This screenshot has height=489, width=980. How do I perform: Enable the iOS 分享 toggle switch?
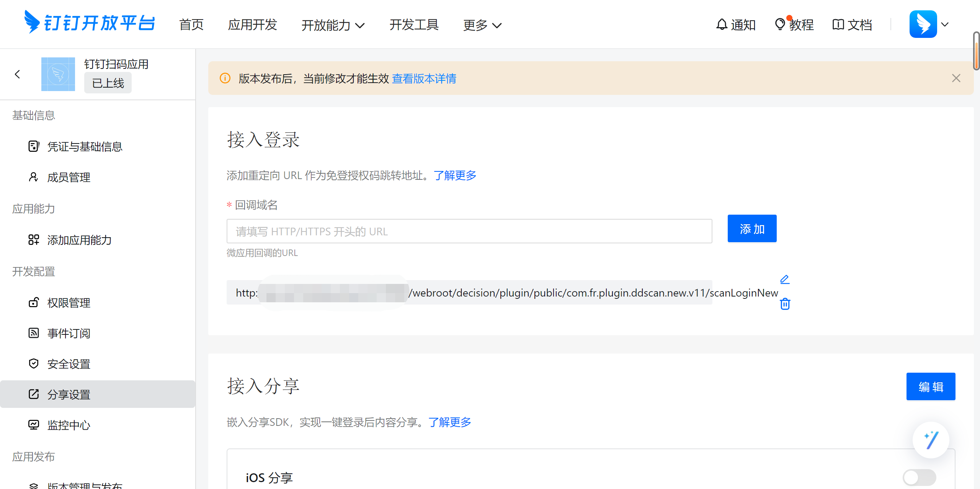919,477
